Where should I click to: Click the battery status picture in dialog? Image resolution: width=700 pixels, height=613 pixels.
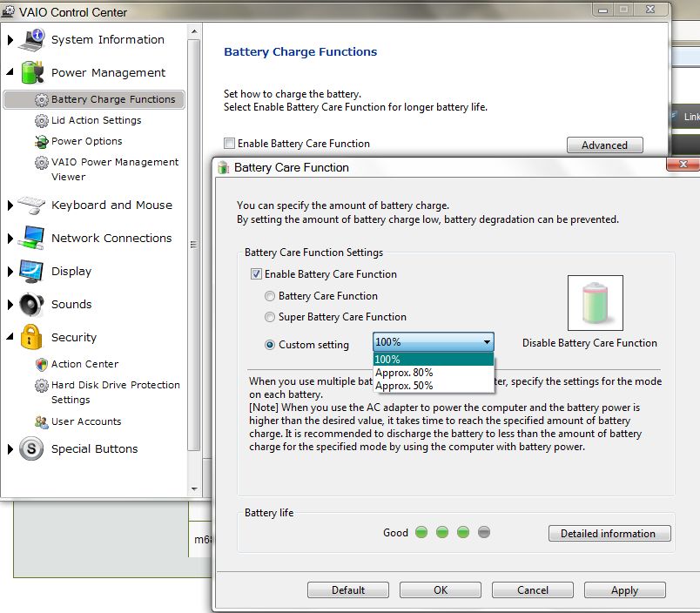[x=596, y=303]
